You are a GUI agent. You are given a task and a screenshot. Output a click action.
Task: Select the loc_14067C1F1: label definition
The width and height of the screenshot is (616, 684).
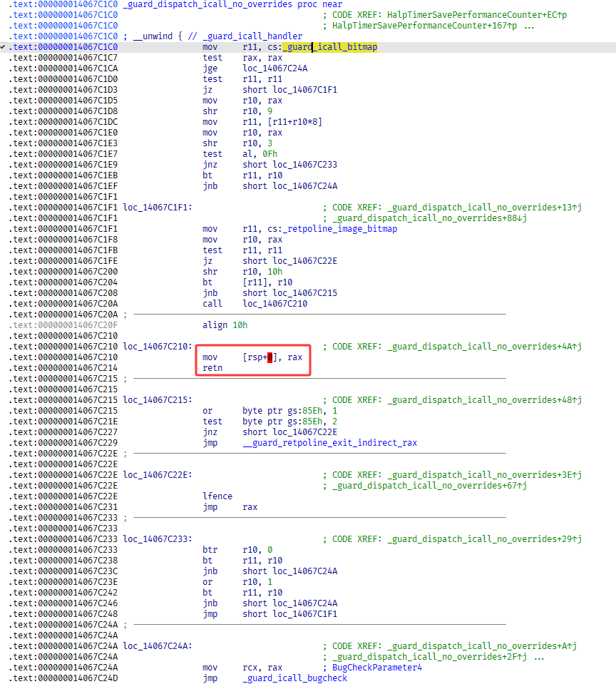tap(158, 208)
